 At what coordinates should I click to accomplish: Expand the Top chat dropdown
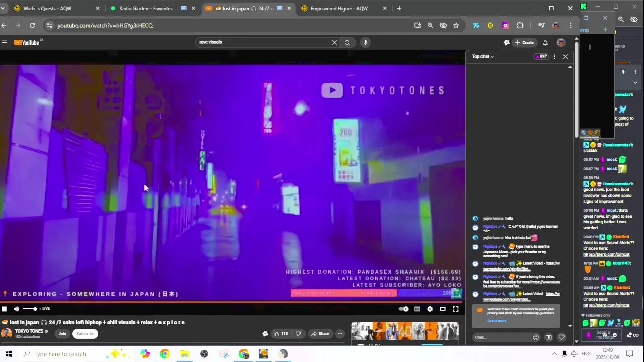coord(483,56)
